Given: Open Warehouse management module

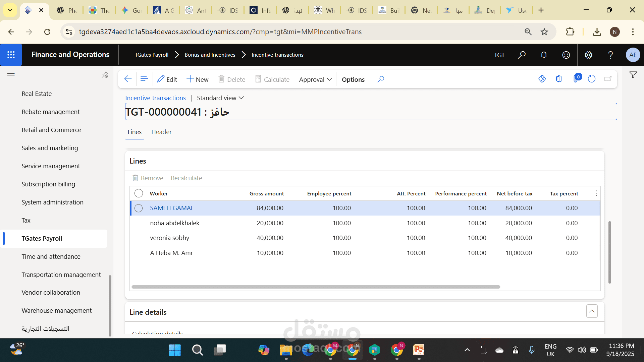Looking at the screenshot, I should pyautogui.click(x=56, y=310).
